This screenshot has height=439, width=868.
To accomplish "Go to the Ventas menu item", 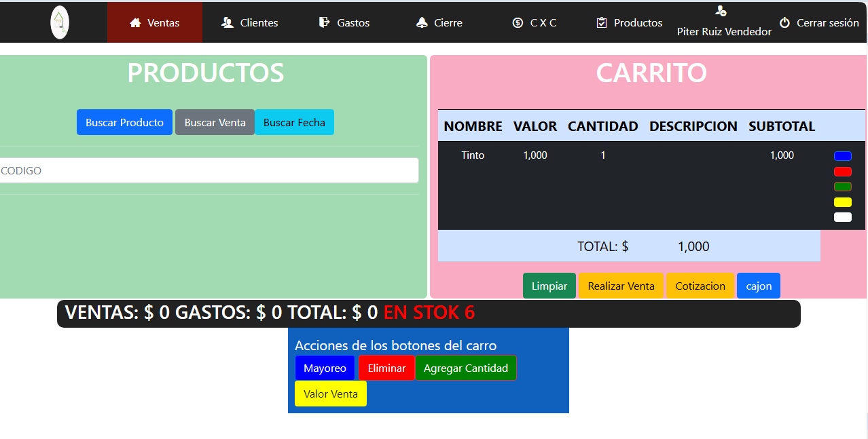I will pyautogui.click(x=155, y=22).
